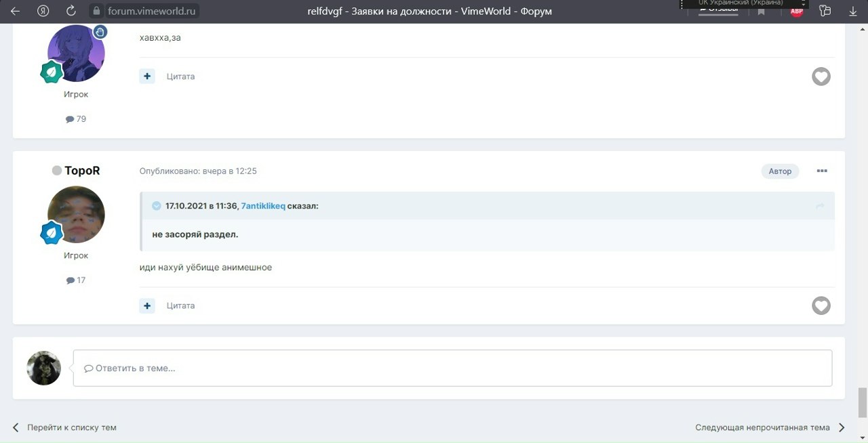Screen dimensions: 868x443
Task: Click "Цитата" under TopoR's post
Action: point(180,305)
